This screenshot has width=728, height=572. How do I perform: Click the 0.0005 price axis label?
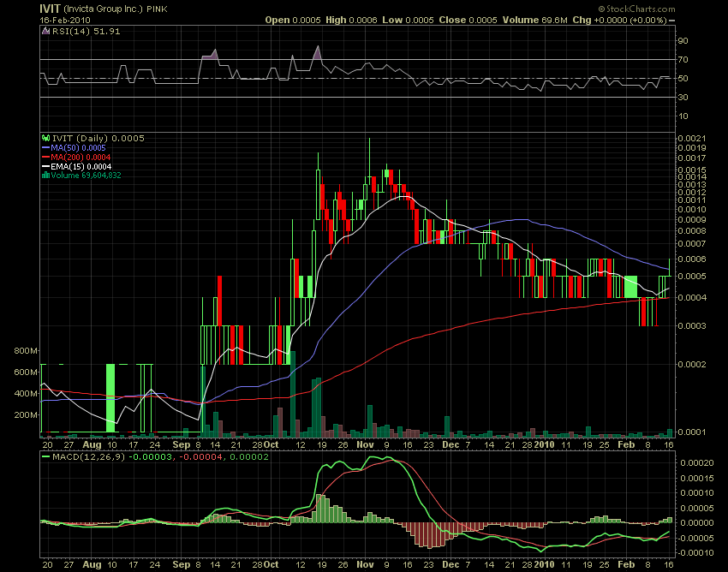(692, 277)
